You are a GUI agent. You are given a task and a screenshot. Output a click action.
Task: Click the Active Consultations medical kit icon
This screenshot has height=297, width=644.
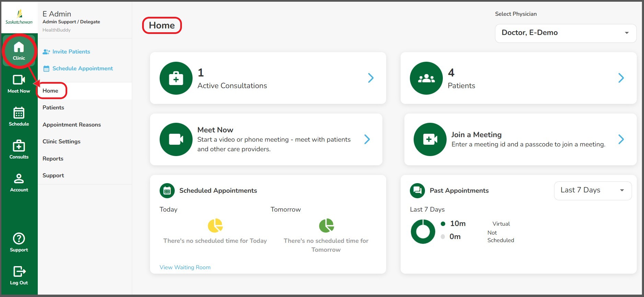pos(176,78)
